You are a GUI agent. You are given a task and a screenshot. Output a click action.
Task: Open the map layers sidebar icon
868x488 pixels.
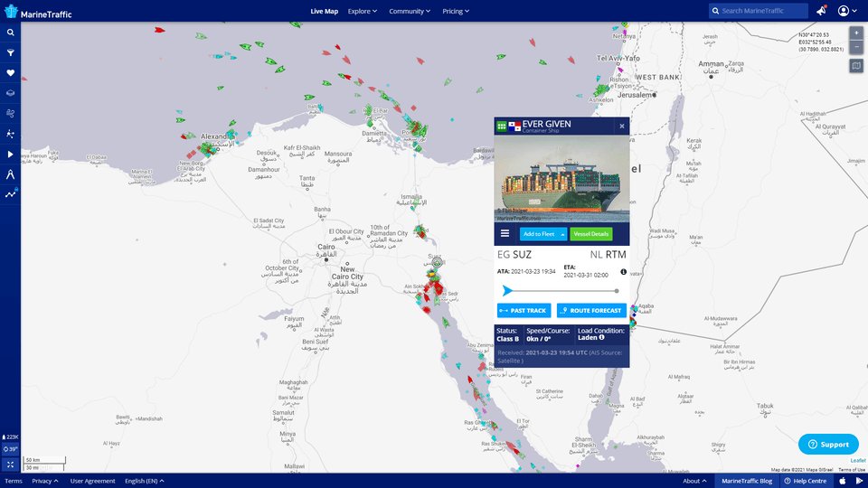pyautogui.click(x=10, y=93)
